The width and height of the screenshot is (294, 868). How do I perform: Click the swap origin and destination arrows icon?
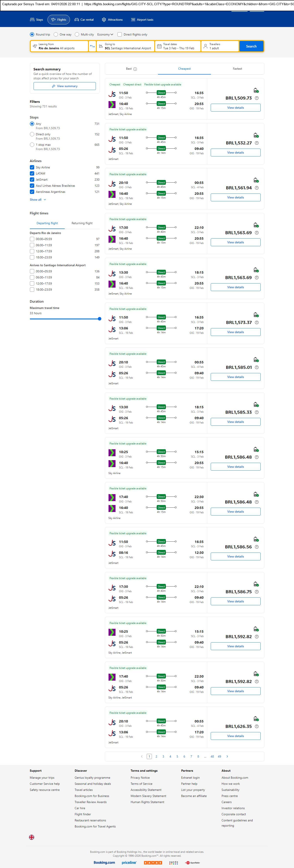(x=92, y=46)
